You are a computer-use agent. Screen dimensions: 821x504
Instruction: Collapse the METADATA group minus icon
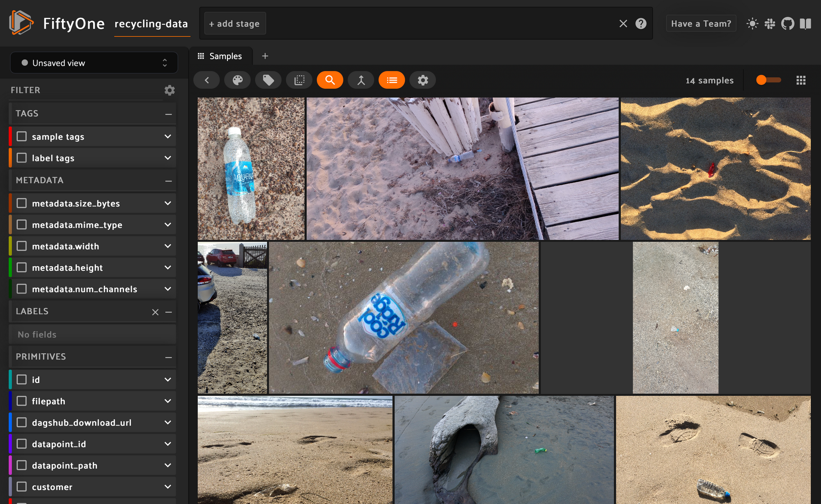tap(168, 181)
